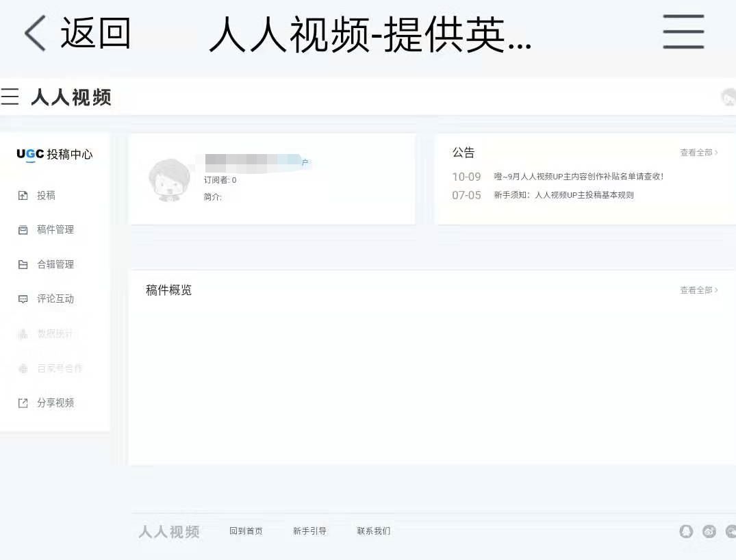The width and height of the screenshot is (736, 560).
Task: Click the UGC 投稿中心 title
Action: [x=55, y=155]
